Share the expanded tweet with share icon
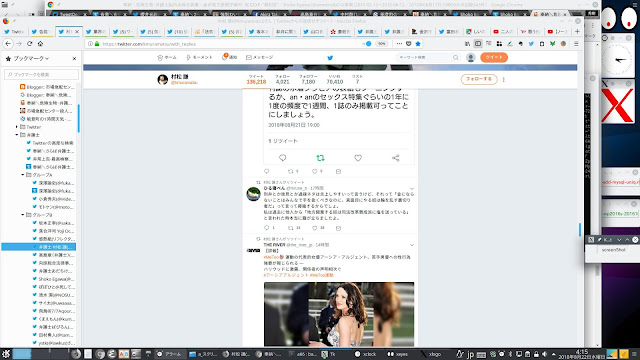 point(396,158)
